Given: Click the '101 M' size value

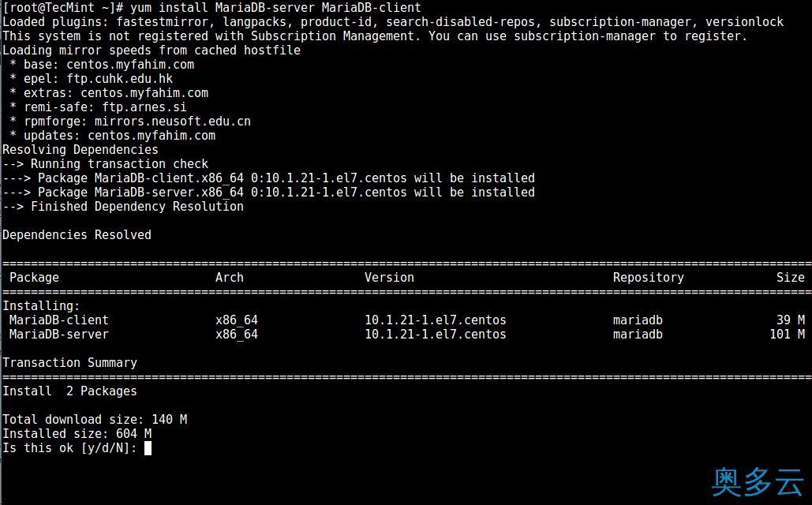Looking at the screenshot, I should point(788,335).
